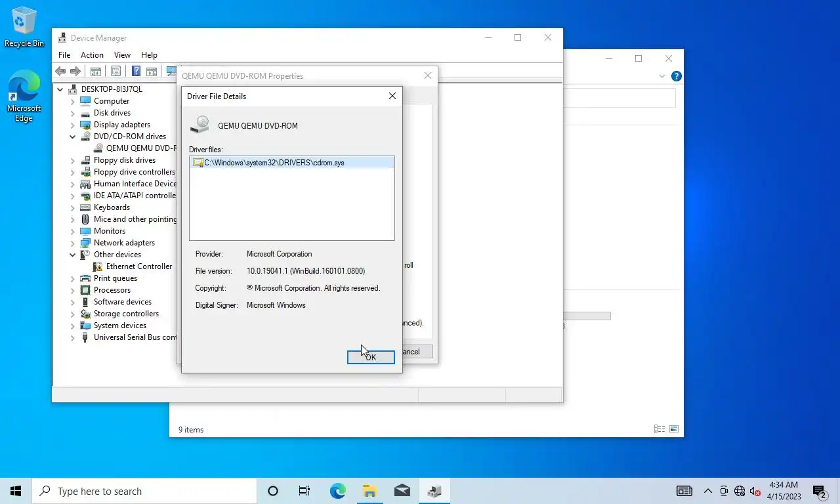Collapse Other devices node chevron
The width and height of the screenshot is (840, 504).
tap(73, 255)
